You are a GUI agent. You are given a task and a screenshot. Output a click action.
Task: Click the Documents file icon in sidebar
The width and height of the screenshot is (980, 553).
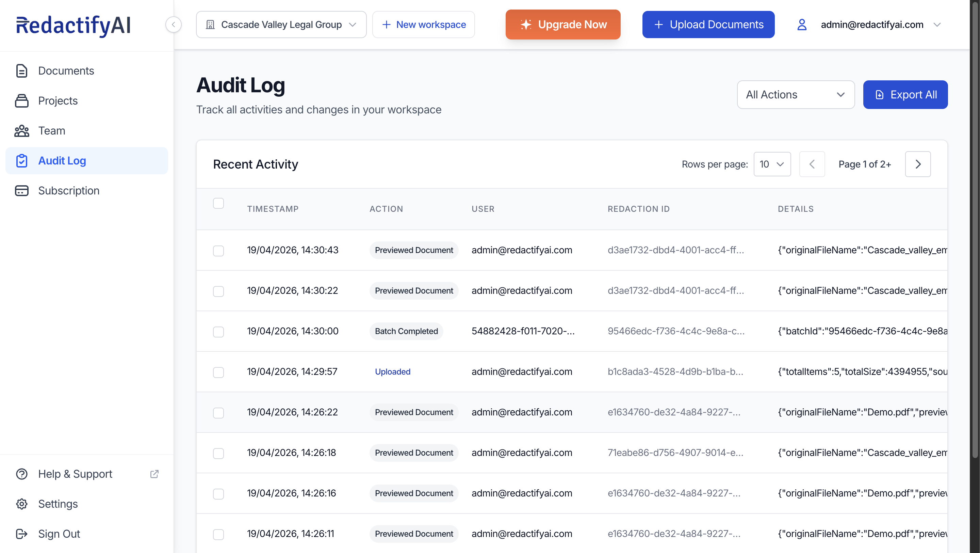[22, 71]
